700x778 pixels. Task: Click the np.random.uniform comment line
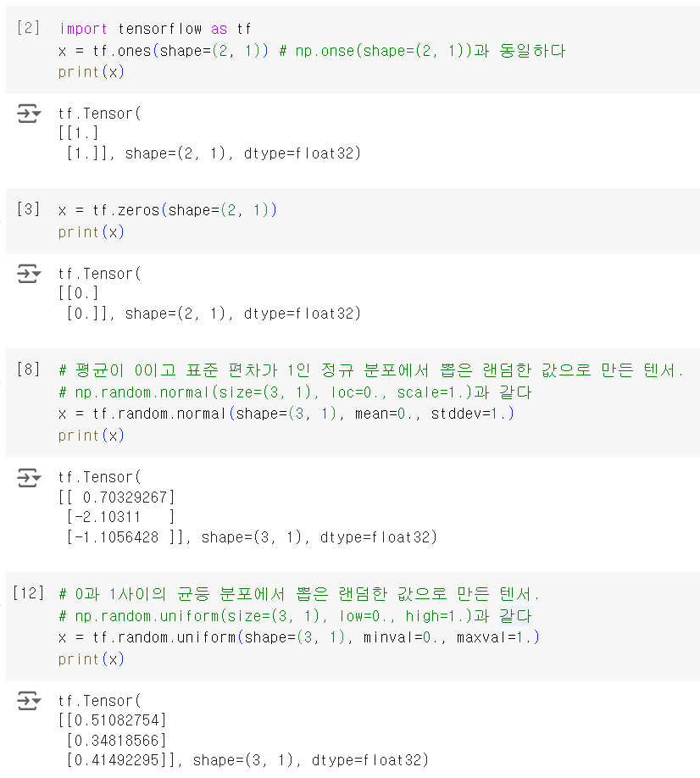point(295,616)
